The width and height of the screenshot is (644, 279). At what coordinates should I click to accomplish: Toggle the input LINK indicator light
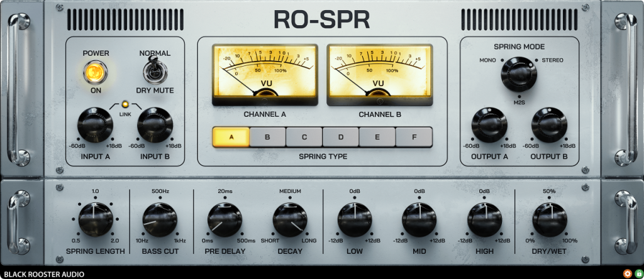tap(126, 104)
